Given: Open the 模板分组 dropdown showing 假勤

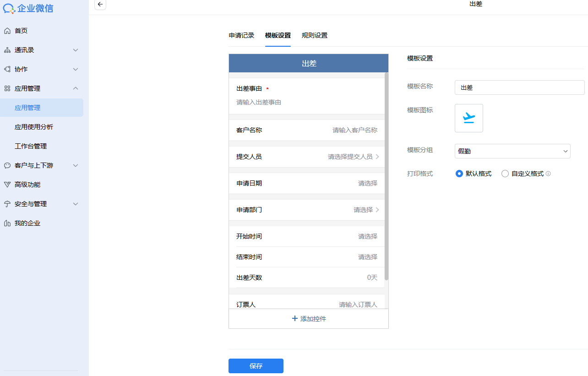Looking at the screenshot, I should pos(512,151).
